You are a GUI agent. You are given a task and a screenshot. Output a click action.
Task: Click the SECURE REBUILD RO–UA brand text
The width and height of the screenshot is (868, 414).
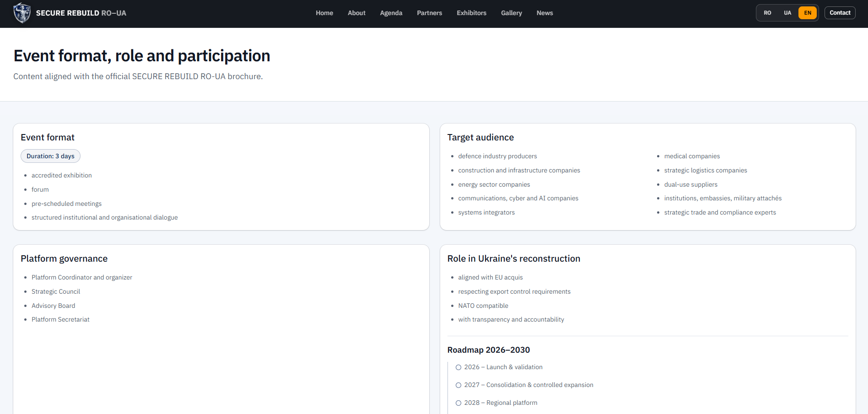click(x=81, y=13)
